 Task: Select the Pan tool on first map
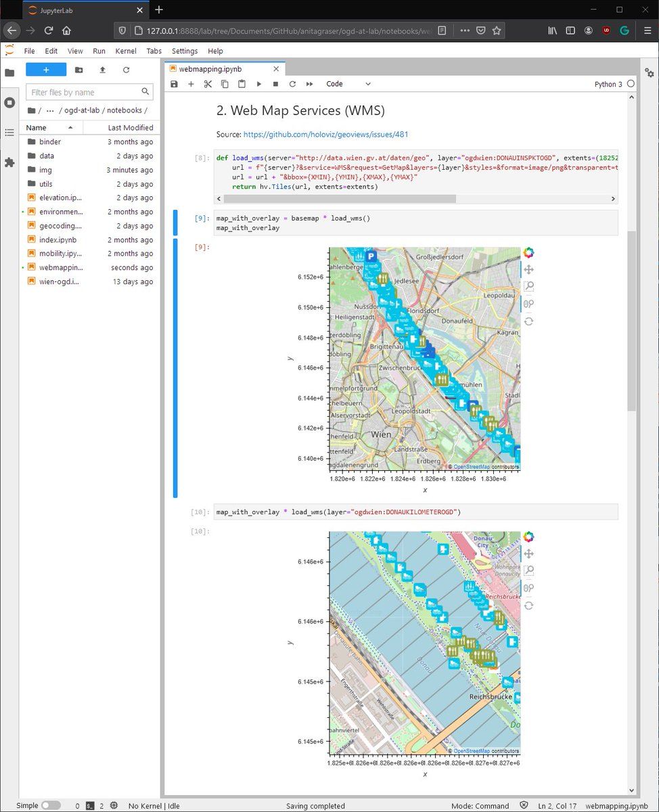[x=528, y=269]
